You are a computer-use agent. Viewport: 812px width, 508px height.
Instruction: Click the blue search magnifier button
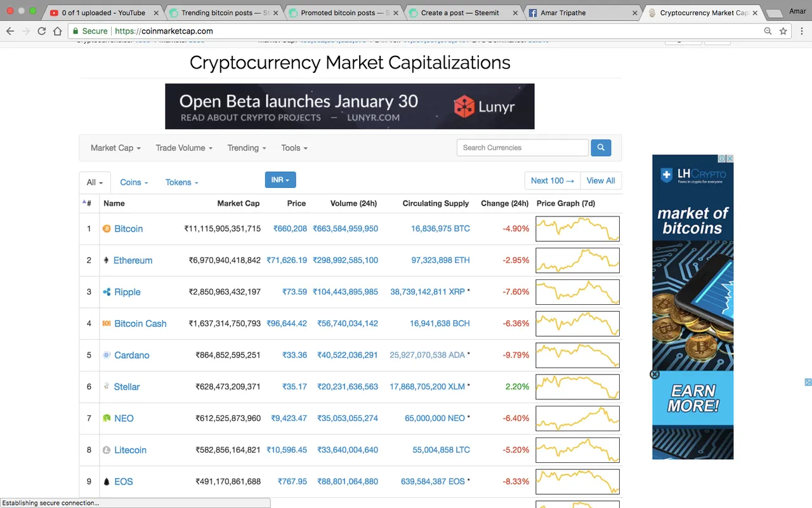coord(601,148)
